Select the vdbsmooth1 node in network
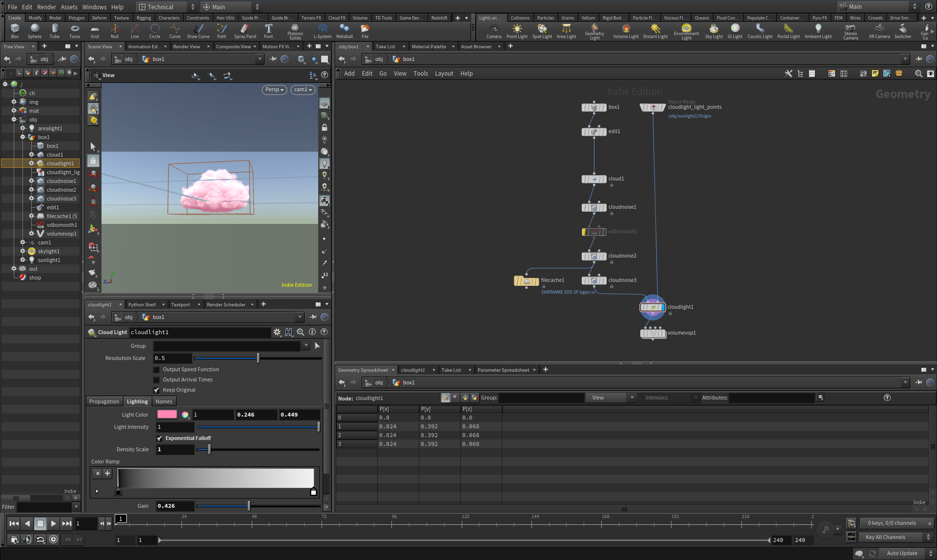Image resolution: width=937 pixels, height=560 pixels. [x=594, y=232]
